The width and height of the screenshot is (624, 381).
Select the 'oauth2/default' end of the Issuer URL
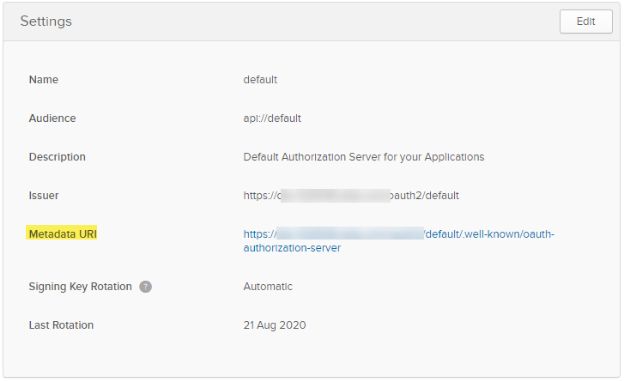425,195
